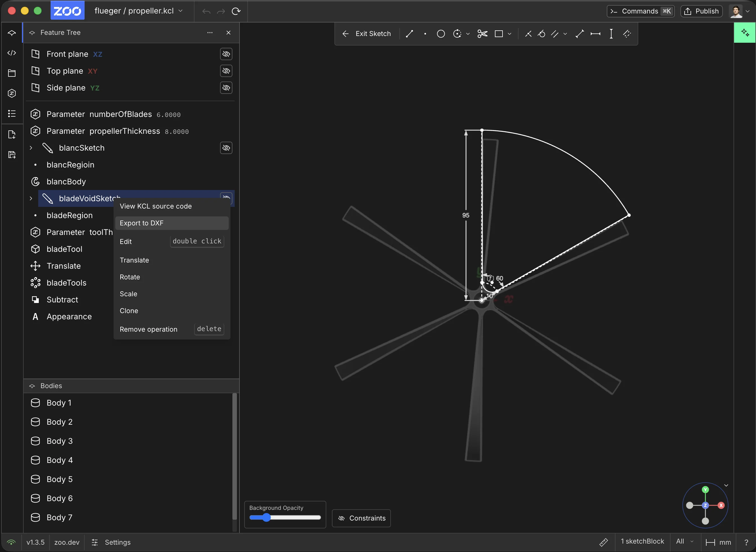Image resolution: width=756 pixels, height=552 pixels.
Task: Select the Rectangle sketch tool
Action: pyautogui.click(x=499, y=34)
